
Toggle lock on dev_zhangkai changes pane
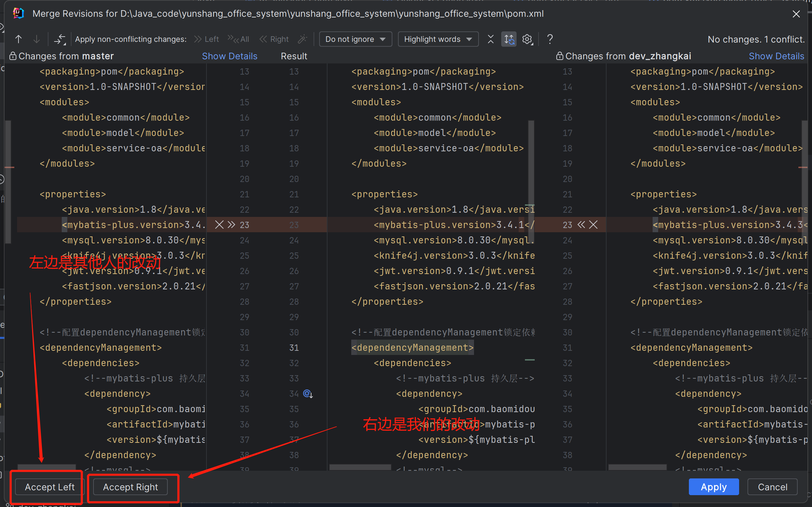pyautogui.click(x=559, y=56)
